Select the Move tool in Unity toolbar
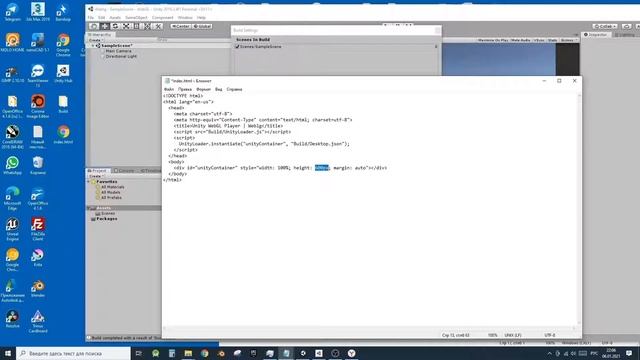This screenshot has width=640, height=360. pos(104,26)
